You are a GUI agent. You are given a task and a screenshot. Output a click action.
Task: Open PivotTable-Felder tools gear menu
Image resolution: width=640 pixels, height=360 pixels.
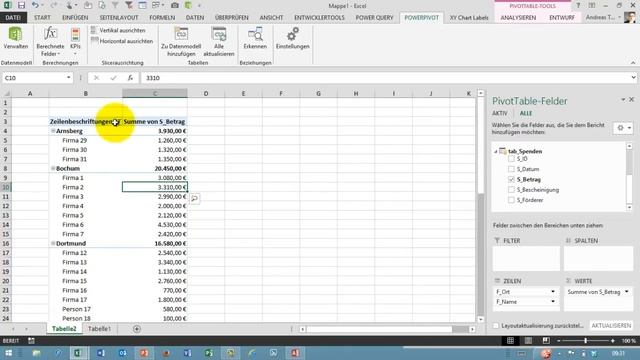[623, 128]
